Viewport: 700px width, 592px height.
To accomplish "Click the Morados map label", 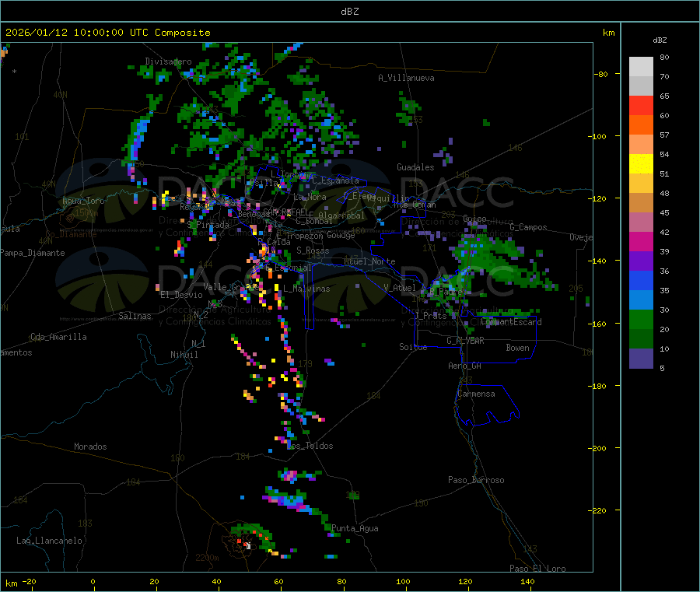I will click(90, 447).
